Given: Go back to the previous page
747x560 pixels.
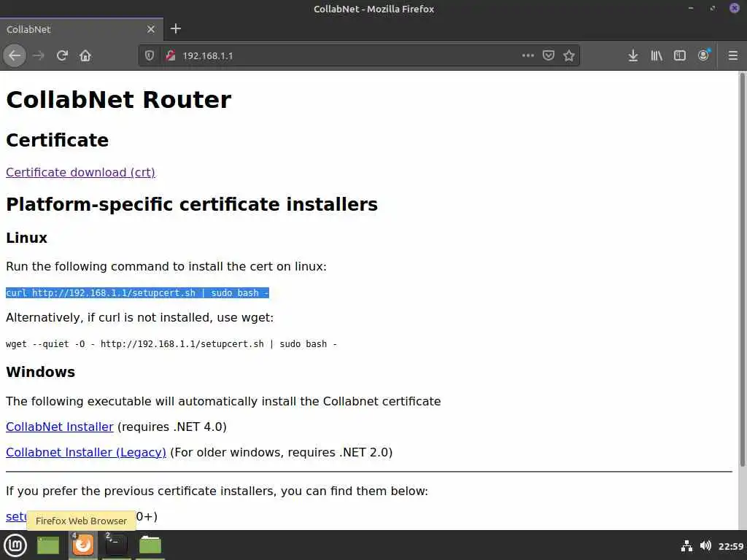Looking at the screenshot, I should pos(15,55).
